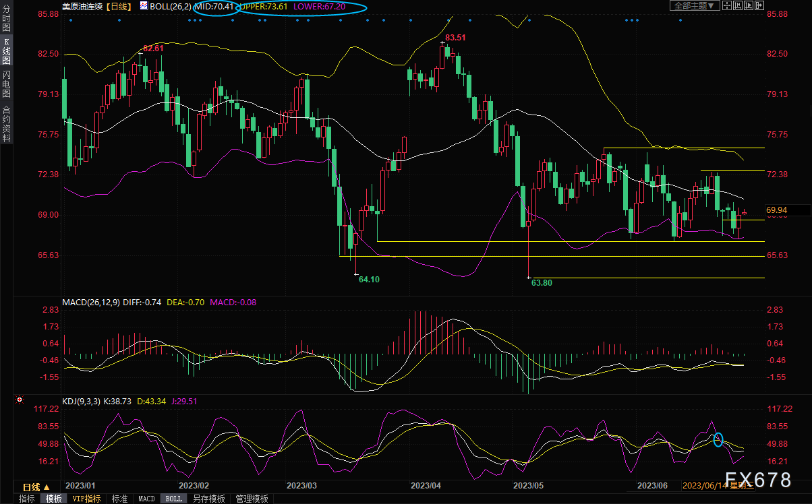Click the 2023/01 date axis label

pyautogui.click(x=80, y=485)
